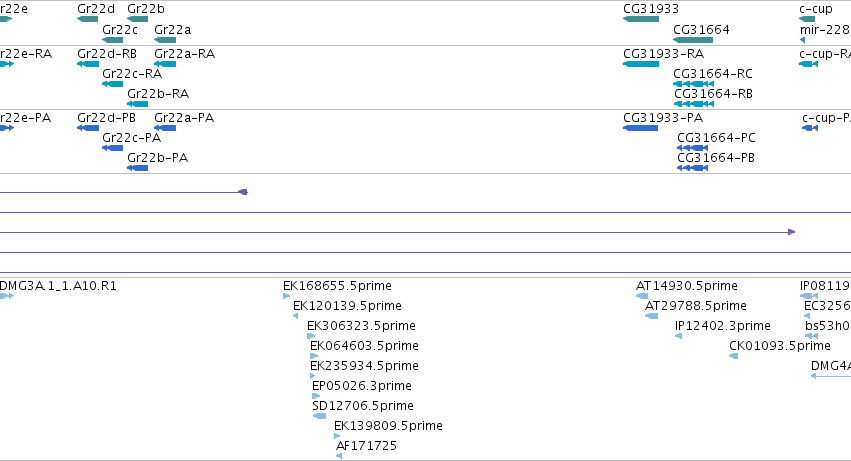851x461 pixels.
Task: Click the CG31664-RC transcript arrows
Action: 693,84
